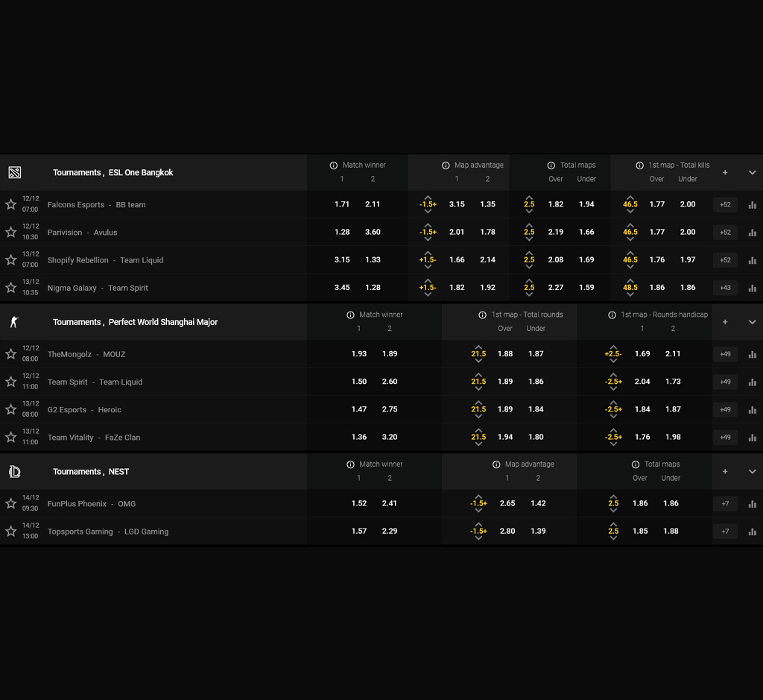Click the League of Legends icon for NEST
Screen dimensions: 763x700
point(15,471)
